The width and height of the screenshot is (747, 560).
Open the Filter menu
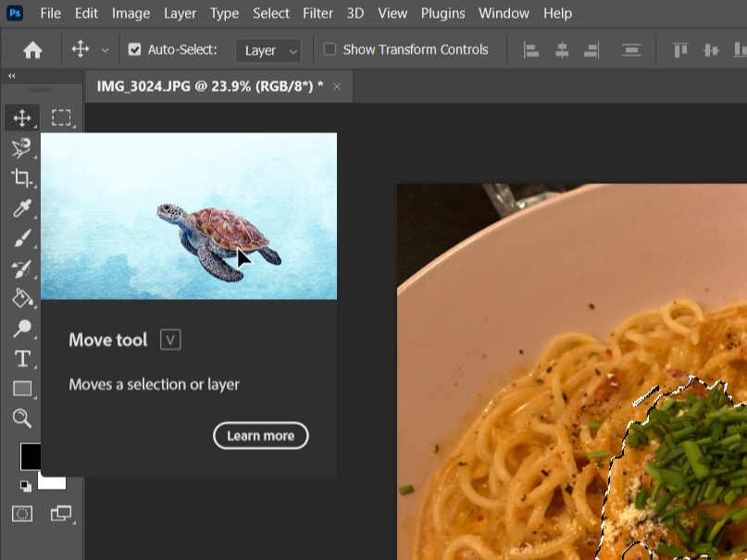(317, 13)
